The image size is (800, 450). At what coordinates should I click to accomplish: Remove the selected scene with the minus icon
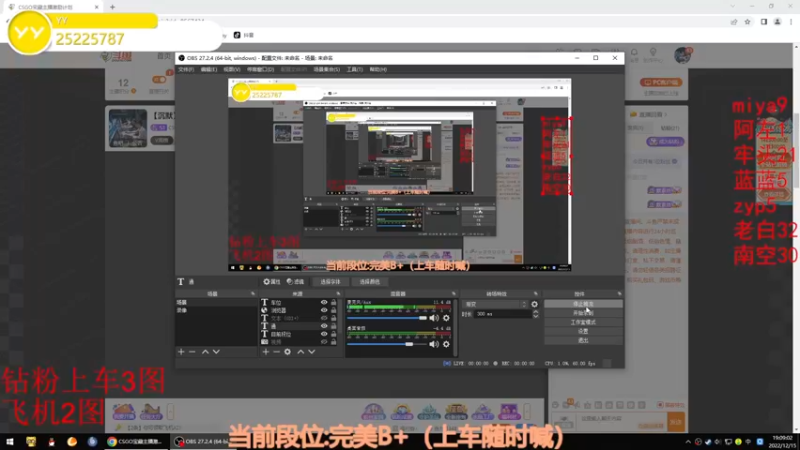tap(192, 352)
